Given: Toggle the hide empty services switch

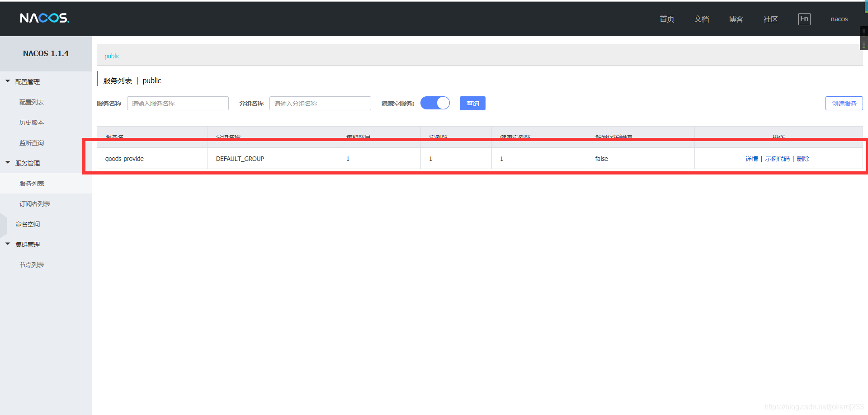Looking at the screenshot, I should pos(435,103).
